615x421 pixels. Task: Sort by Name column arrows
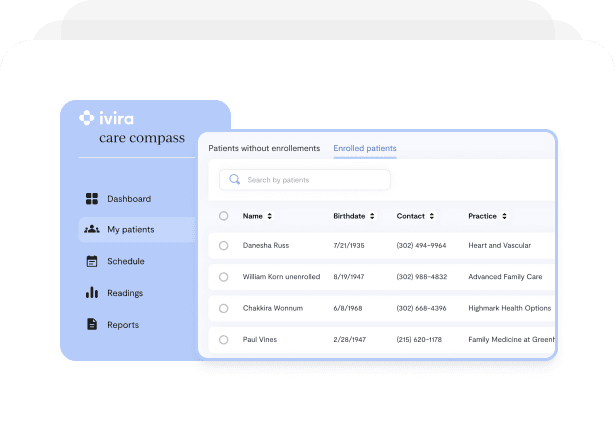coord(269,216)
